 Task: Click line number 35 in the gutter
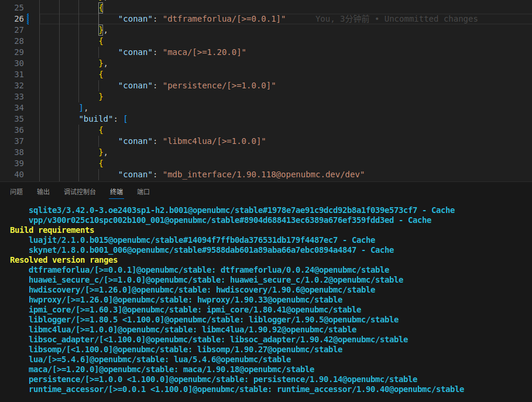tap(19, 119)
